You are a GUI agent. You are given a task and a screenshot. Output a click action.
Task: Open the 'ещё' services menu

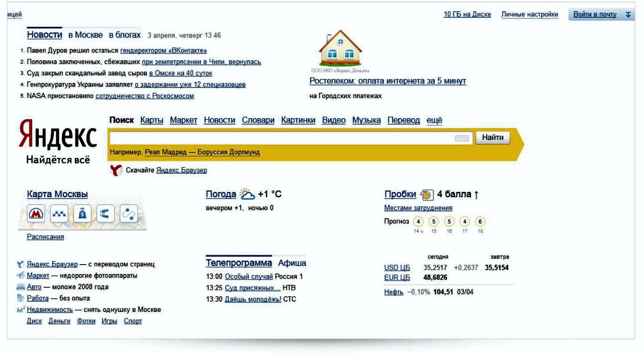435,120
